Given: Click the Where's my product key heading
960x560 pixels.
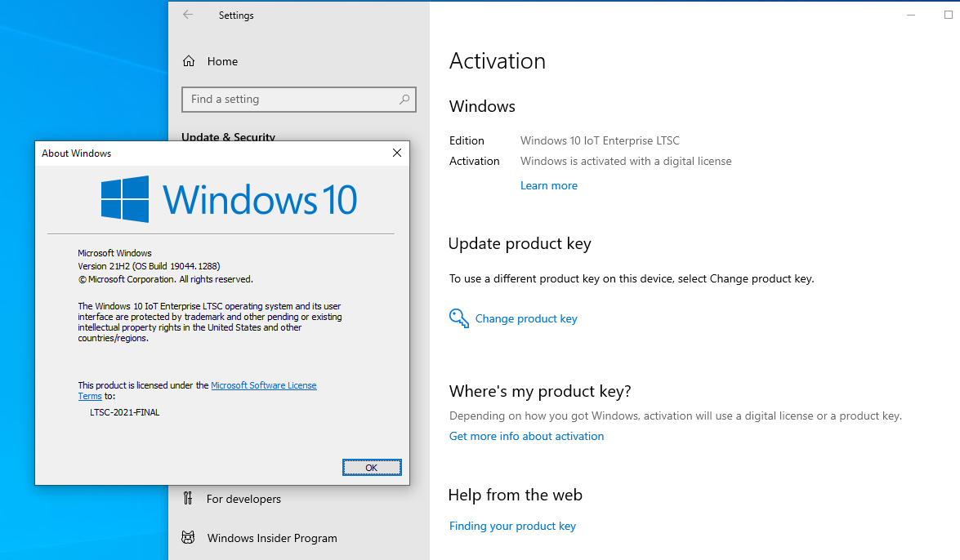Looking at the screenshot, I should pos(540,391).
